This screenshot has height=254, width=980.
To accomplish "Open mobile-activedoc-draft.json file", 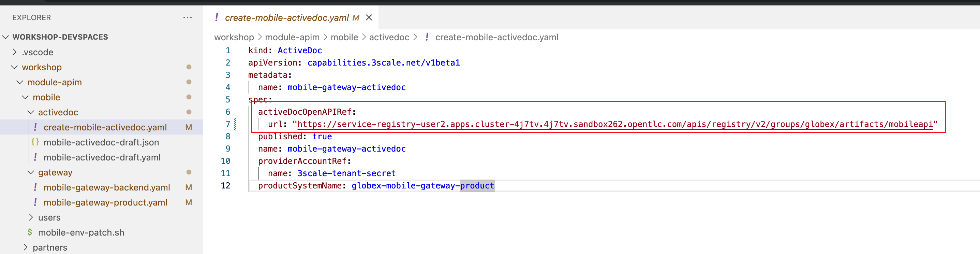I will (x=102, y=142).
